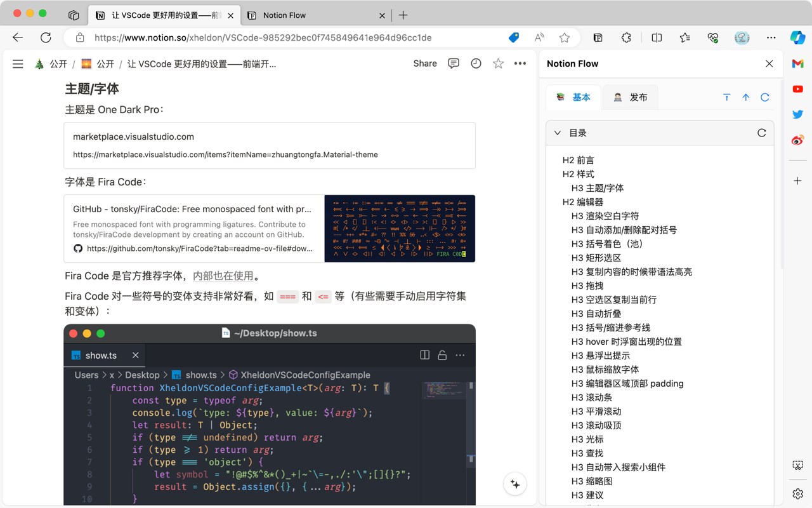
Task: Click Notion Flow up arrow icon
Action: tap(746, 97)
